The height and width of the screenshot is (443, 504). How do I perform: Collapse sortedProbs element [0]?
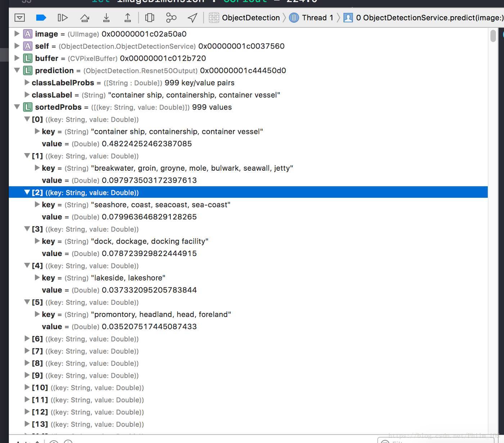pos(27,119)
